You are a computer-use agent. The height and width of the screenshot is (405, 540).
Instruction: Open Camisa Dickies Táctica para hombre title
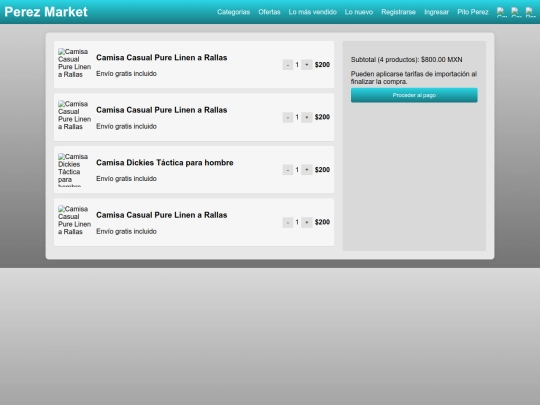(x=165, y=163)
